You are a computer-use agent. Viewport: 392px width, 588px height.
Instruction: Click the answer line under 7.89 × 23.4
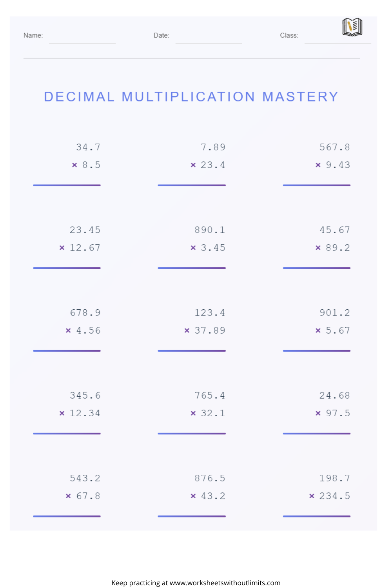(192, 185)
